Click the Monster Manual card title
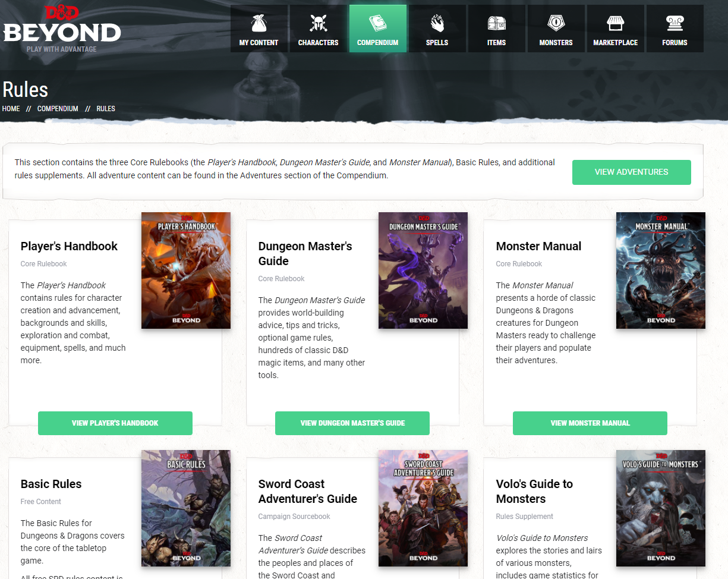 click(x=538, y=246)
